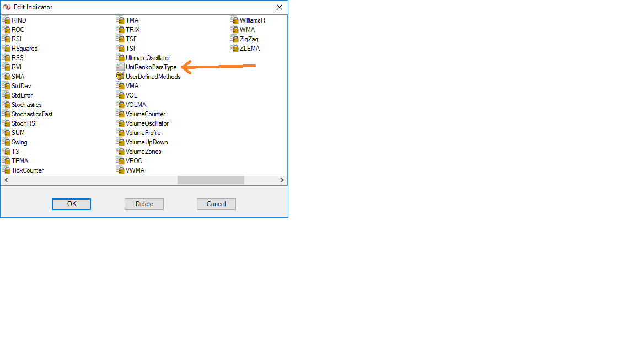Click the locked icon beside ZigZag
Image resolution: width=644 pixels, height=350 pixels.
tap(234, 39)
